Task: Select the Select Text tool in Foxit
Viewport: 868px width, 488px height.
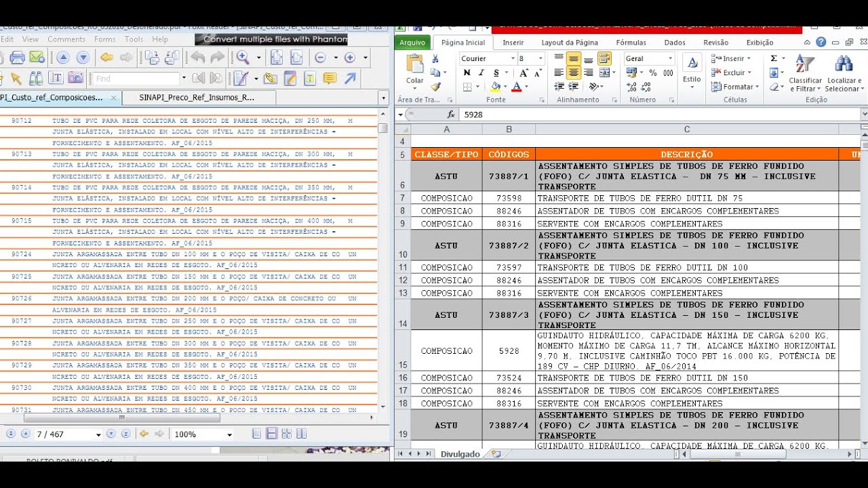Action: click(x=56, y=79)
